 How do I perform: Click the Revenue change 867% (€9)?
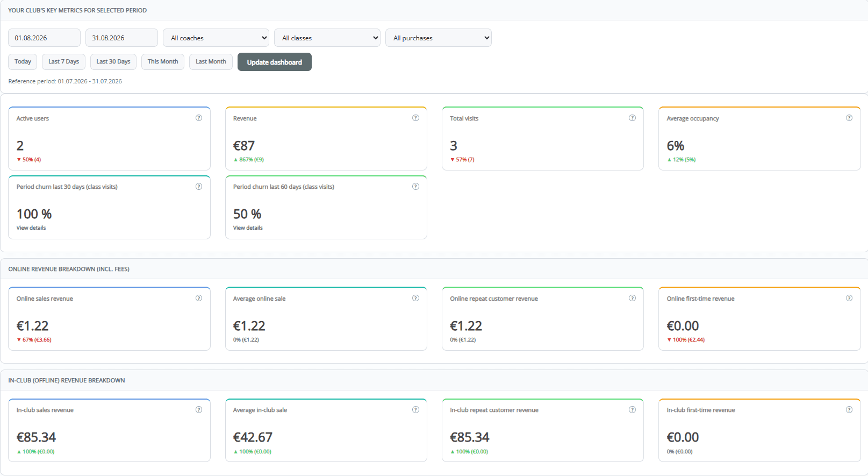[248, 160]
